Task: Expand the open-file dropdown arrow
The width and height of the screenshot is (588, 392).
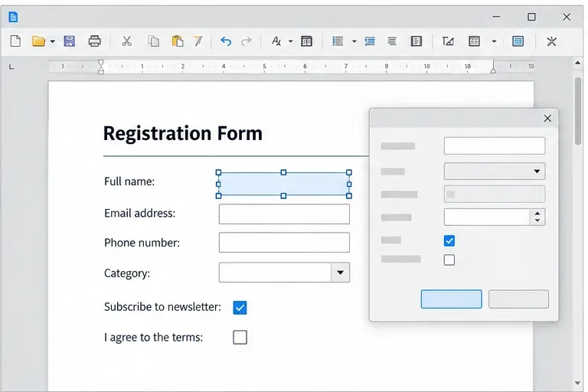Action: point(53,41)
